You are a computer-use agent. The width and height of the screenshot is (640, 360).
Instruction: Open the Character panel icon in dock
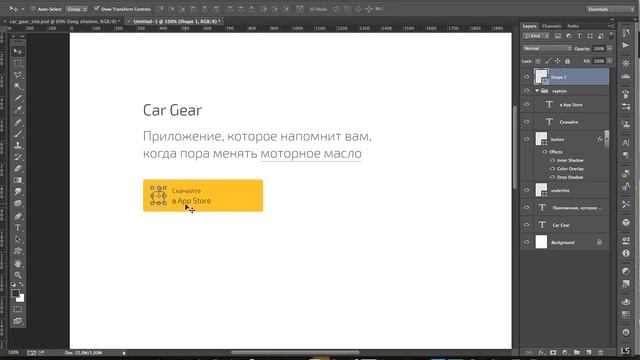click(626, 142)
